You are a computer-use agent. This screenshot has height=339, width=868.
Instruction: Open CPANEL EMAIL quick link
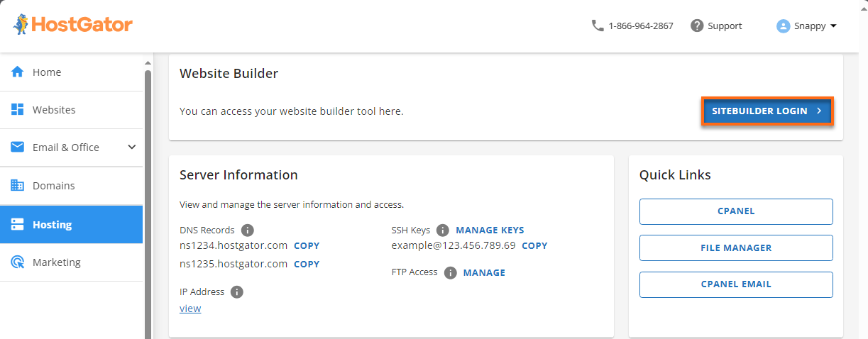point(736,284)
